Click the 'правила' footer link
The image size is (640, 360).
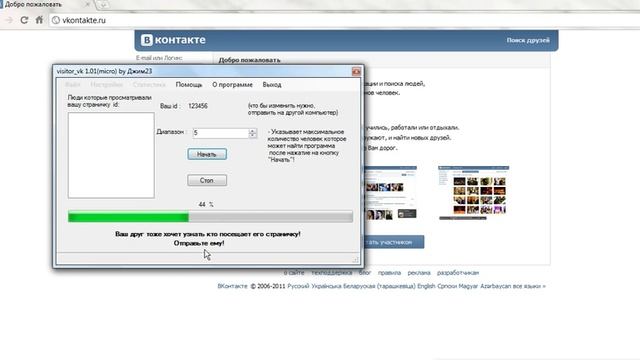[389, 273]
